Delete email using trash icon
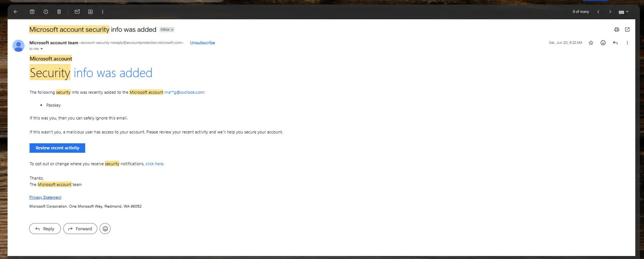This screenshot has height=259, width=644. [59, 12]
